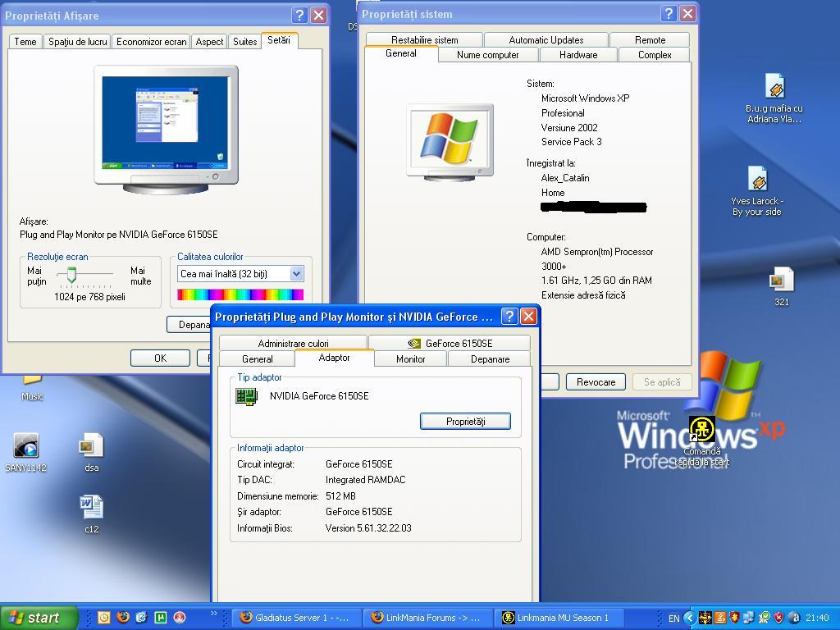Open the Complex tab

tap(654, 55)
